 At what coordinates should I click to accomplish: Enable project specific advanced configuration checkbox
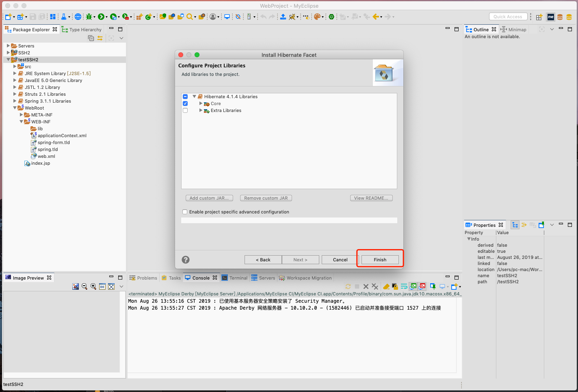pos(185,212)
